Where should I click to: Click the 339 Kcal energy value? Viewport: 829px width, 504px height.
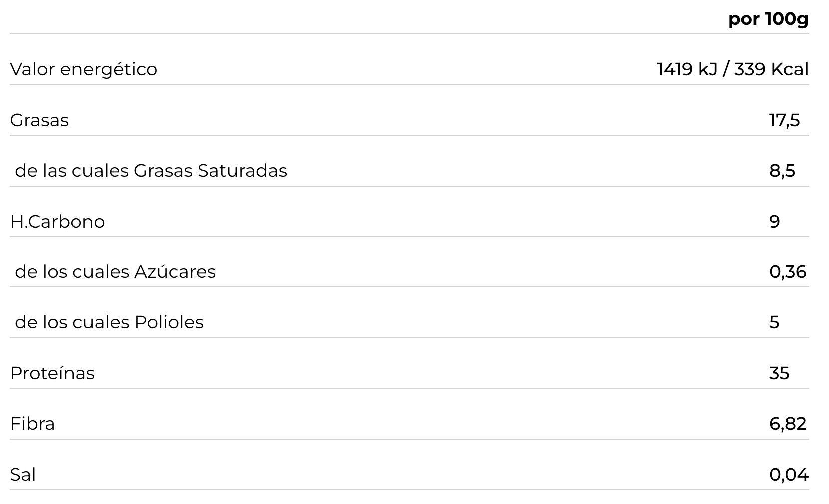click(771, 69)
